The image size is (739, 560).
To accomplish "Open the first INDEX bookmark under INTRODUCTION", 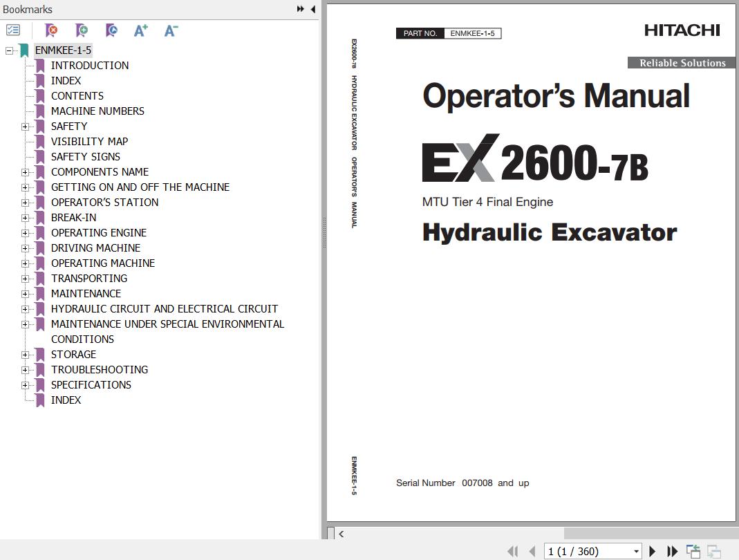I will click(x=66, y=81).
